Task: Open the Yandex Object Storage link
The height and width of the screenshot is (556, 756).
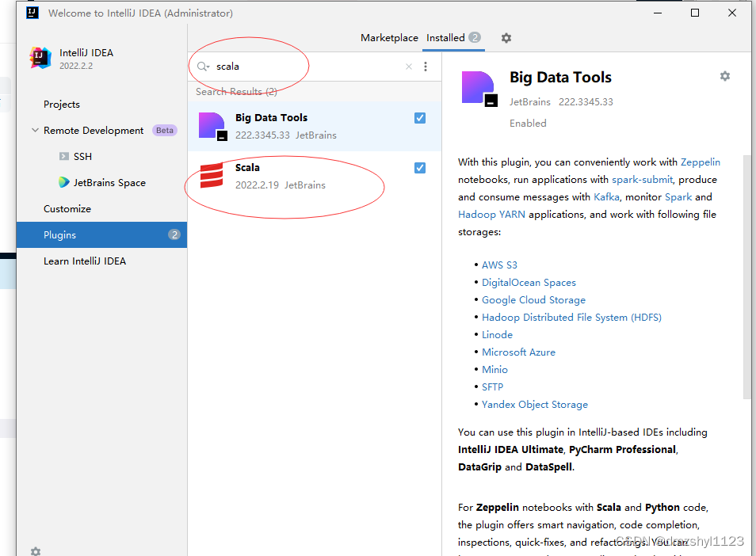Action: pos(535,404)
